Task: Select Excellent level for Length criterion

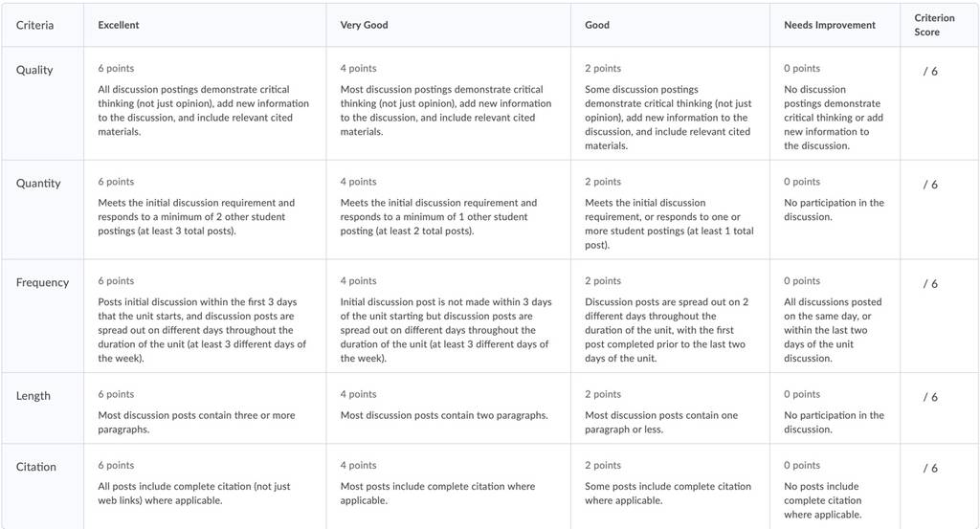Action: (x=205, y=408)
